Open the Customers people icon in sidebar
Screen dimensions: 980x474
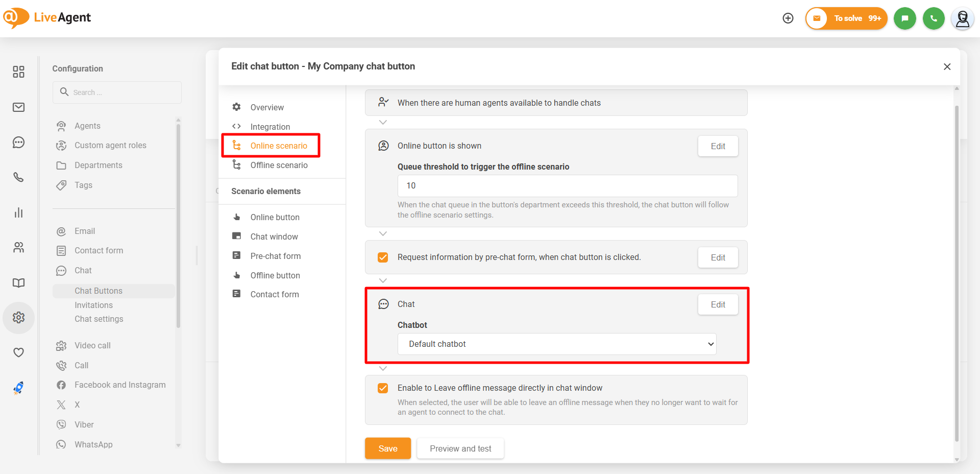(19, 248)
